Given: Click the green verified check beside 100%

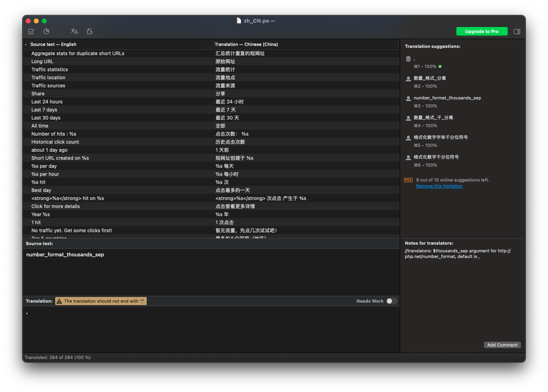Looking at the screenshot, I should tap(440, 66).
